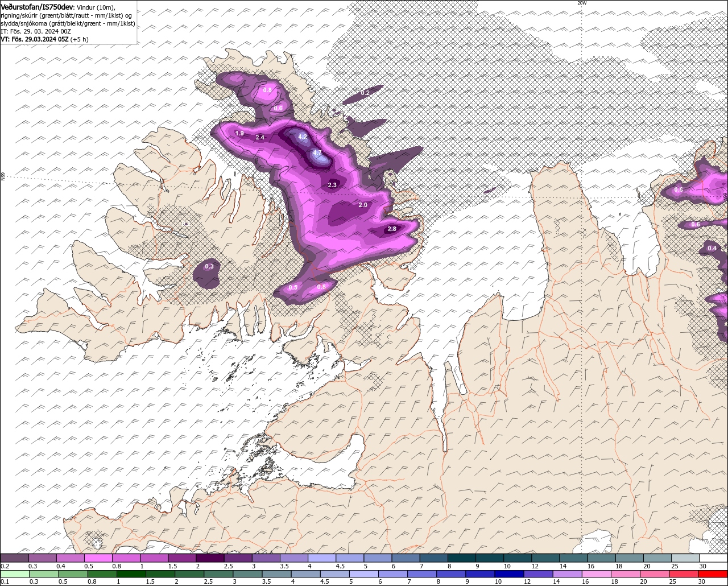Pick the white 30 snow legend swatch
The width and height of the screenshot is (728, 586).
coord(714,558)
